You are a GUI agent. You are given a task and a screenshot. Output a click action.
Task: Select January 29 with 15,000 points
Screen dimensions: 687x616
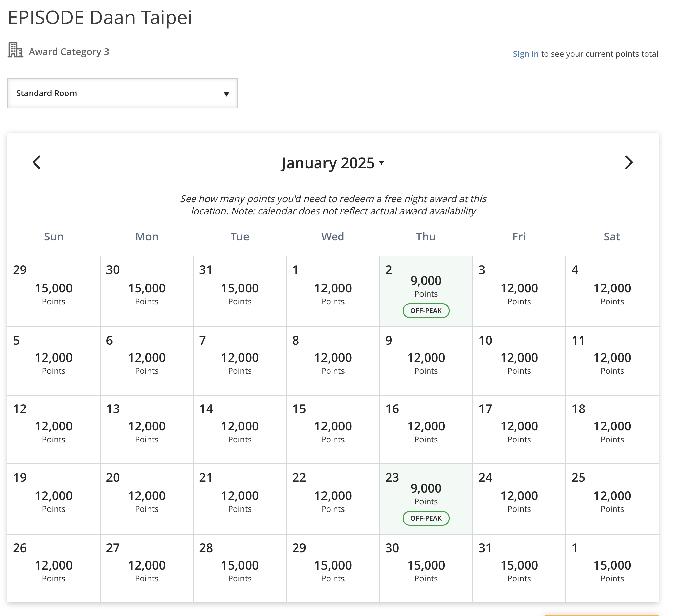click(x=333, y=569)
